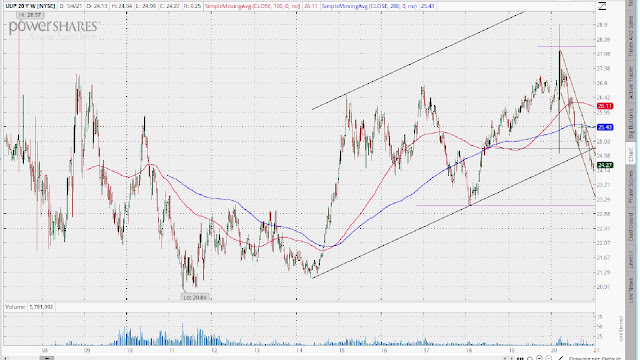Click the 20.91 price axis label
This screenshot has width=640, height=360.
tap(603, 287)
